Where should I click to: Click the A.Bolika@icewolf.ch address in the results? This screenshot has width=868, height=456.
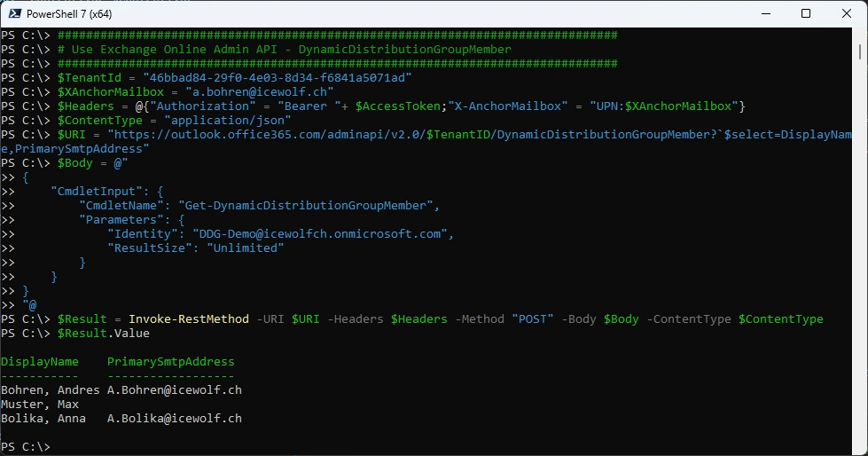[174, 419]
